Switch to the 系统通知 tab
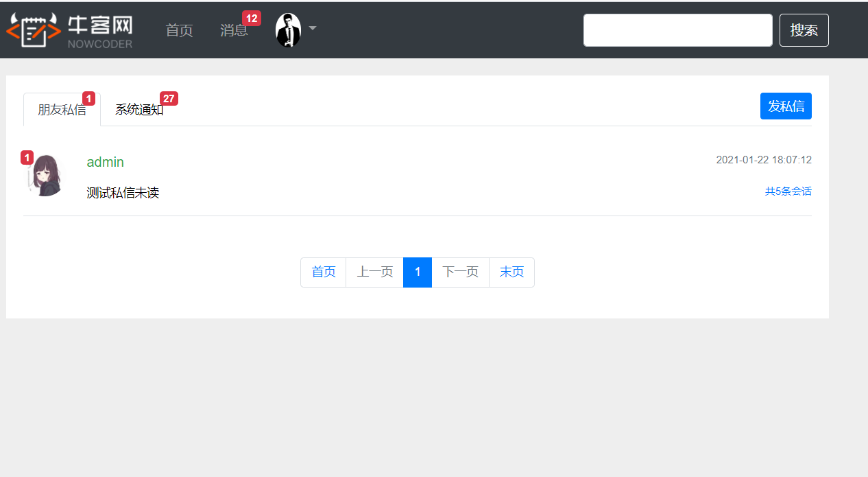 pos(139,110)
